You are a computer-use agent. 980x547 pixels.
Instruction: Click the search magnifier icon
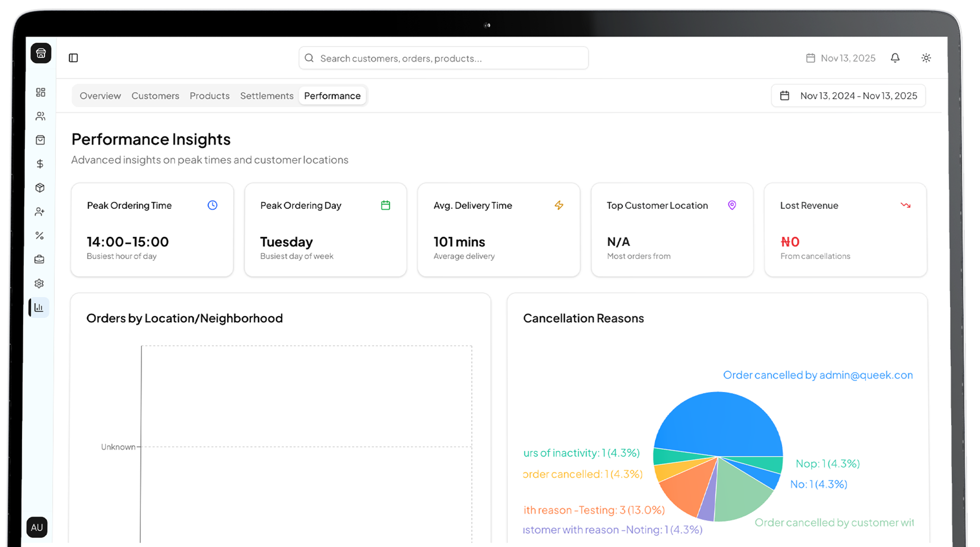coord(309,58)
